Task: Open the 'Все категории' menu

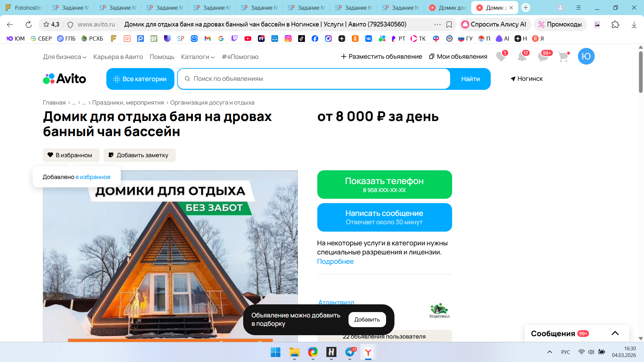Action: coord(140,79)
